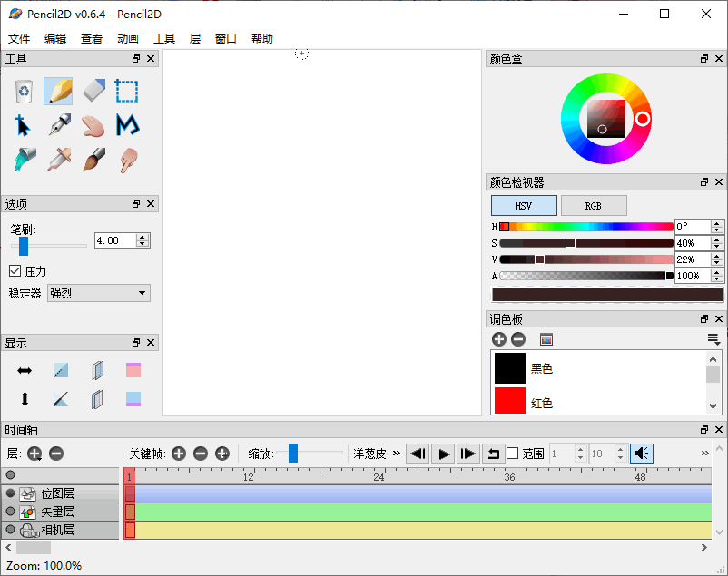Click the 笔刷 brush size slider

[x=49, y=246]
